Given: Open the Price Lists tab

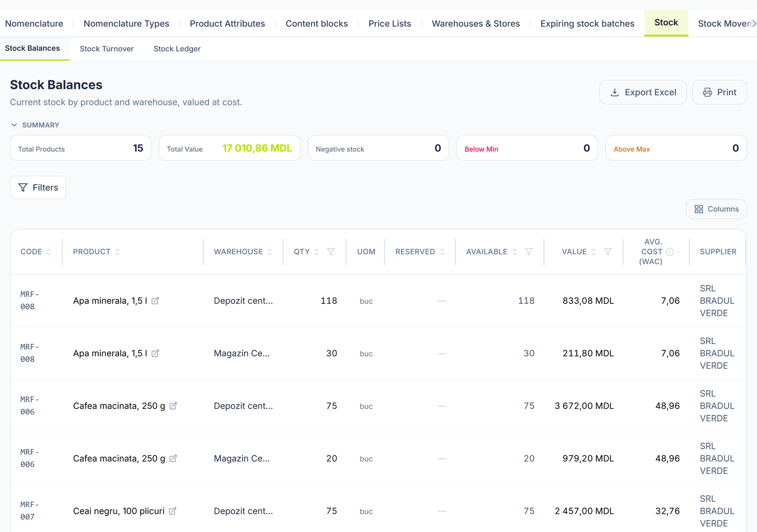Looking at the screenshot, I should pos(390,23).
